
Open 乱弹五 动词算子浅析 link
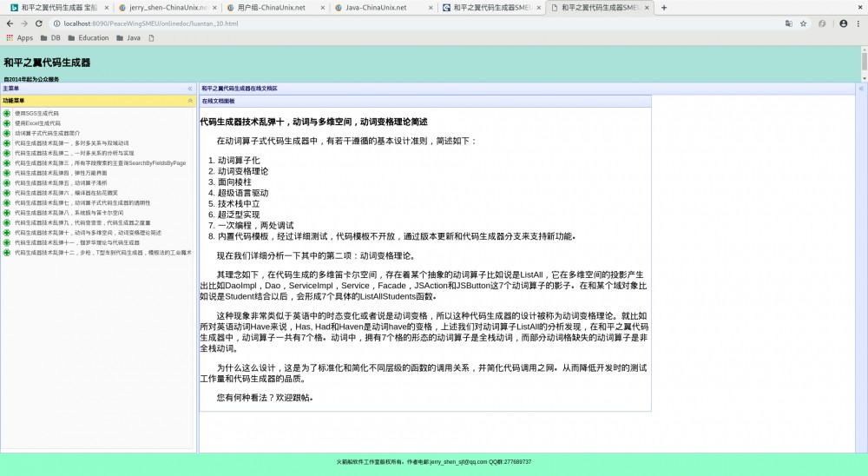coord(61,183)
